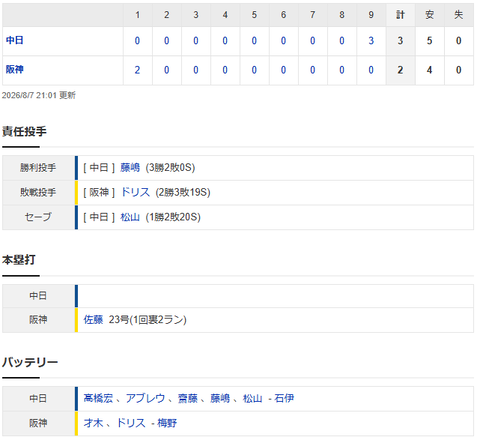The image size is (480, 443).
Task: Open the 阪神 team link in scoreboard
Action: tap(14, 69)
